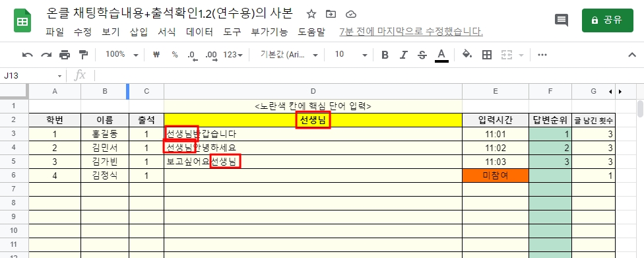Increase decimal places

pyautogui.click(x=211, y=55)
